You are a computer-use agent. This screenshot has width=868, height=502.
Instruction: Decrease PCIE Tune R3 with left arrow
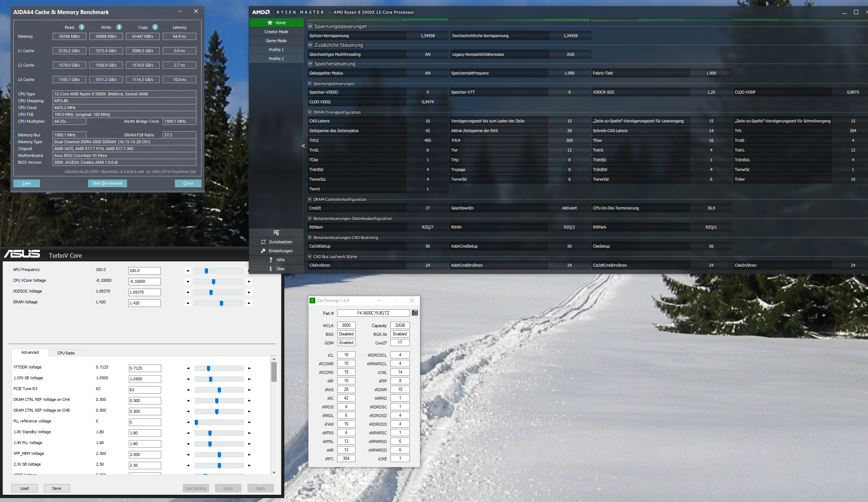pos(188,390)
